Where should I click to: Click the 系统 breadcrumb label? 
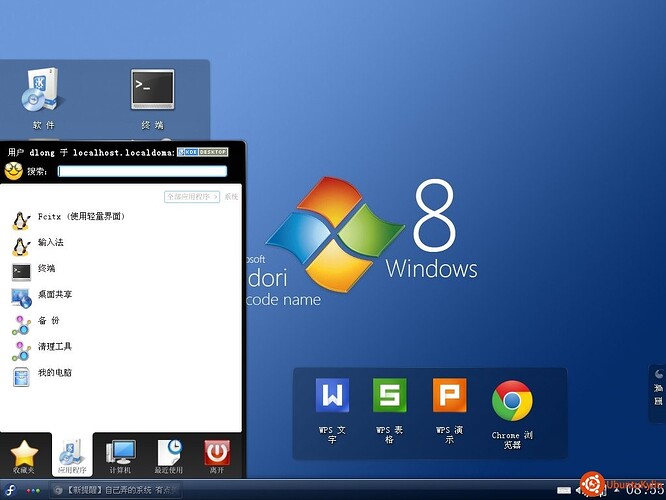231,197
